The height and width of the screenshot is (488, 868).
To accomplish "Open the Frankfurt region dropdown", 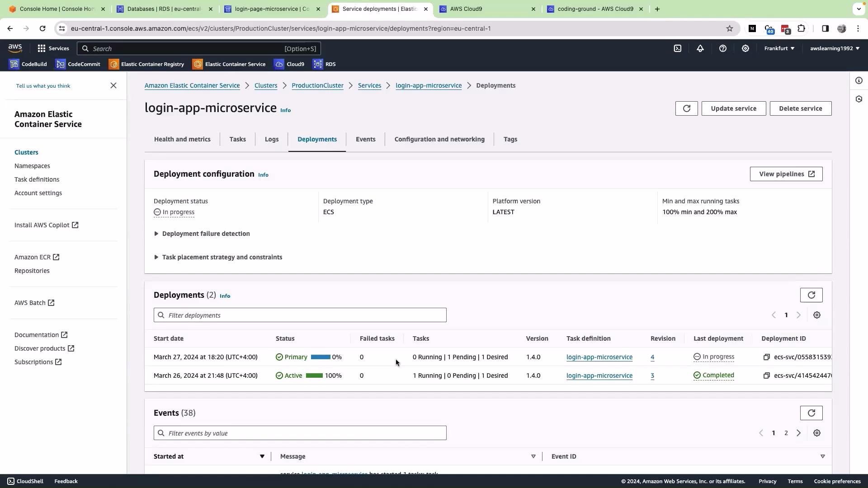I will (x=779, y=48).
